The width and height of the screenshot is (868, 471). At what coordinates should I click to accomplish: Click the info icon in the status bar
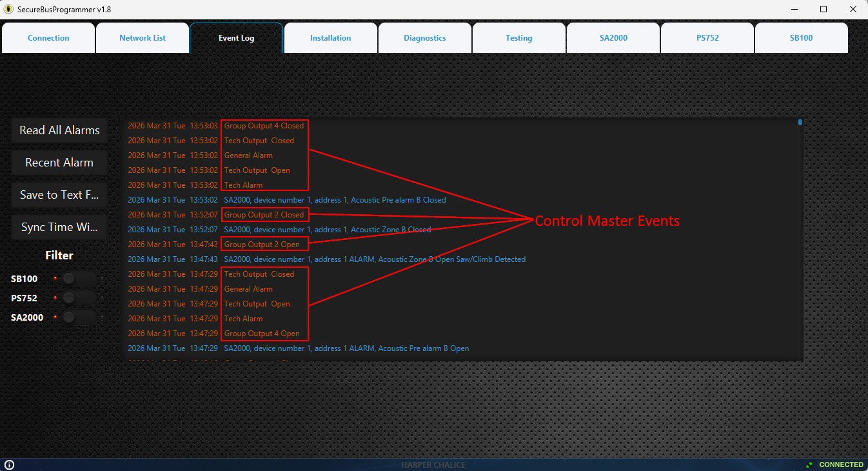click(10, 465)
